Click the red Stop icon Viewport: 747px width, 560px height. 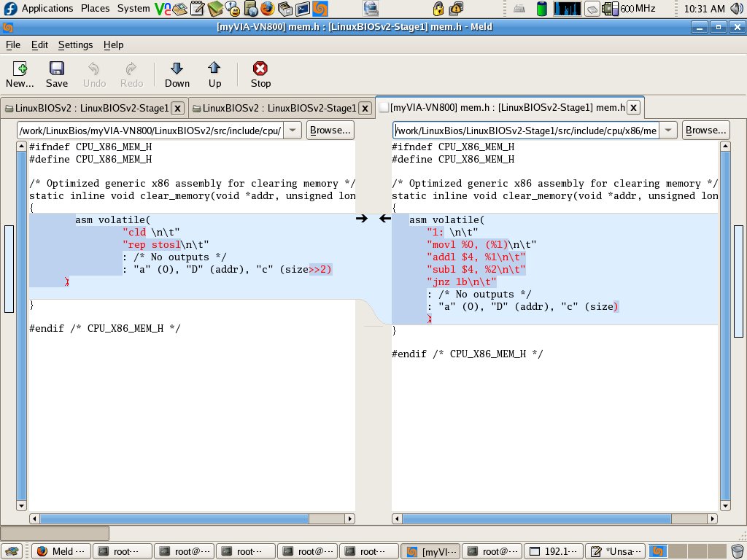click(260, 74)
